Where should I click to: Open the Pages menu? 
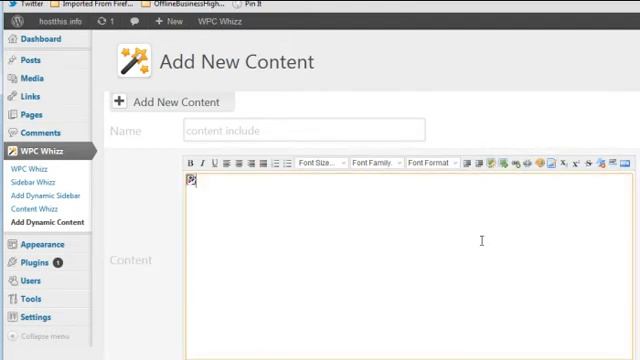coord(31,115)
